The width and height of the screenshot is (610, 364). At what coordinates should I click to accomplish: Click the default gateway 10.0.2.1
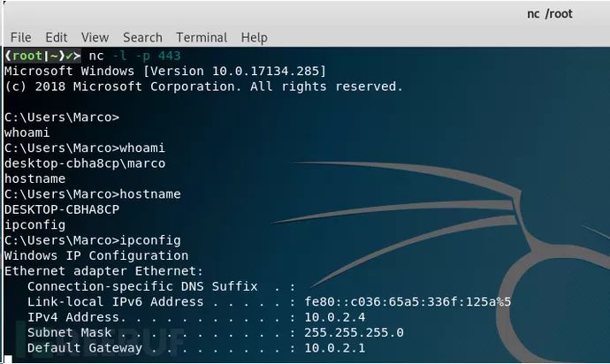[334, 348]
